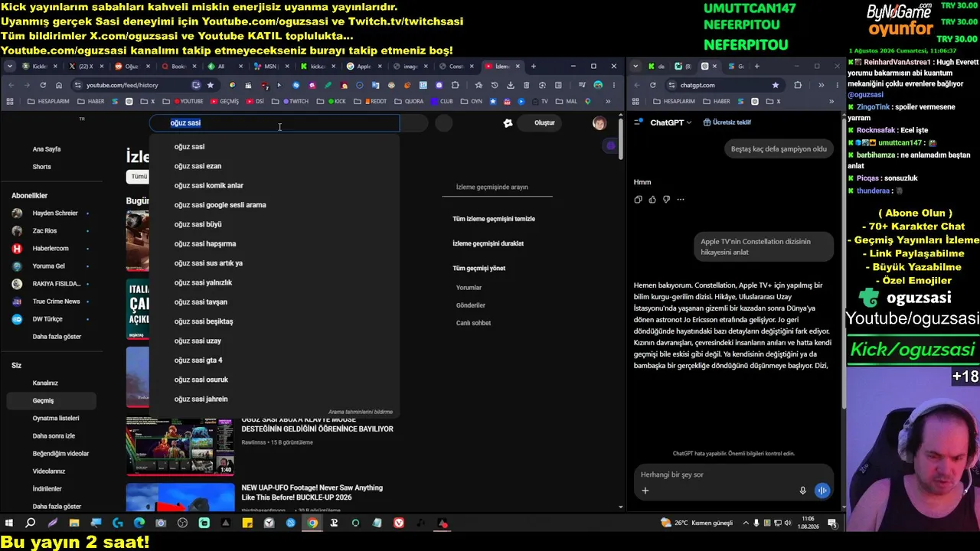980x551 pixels.
Task: Open 'Tüm geçmişi yönet' link
Action: pyautogui.click(x=479, y=269)
